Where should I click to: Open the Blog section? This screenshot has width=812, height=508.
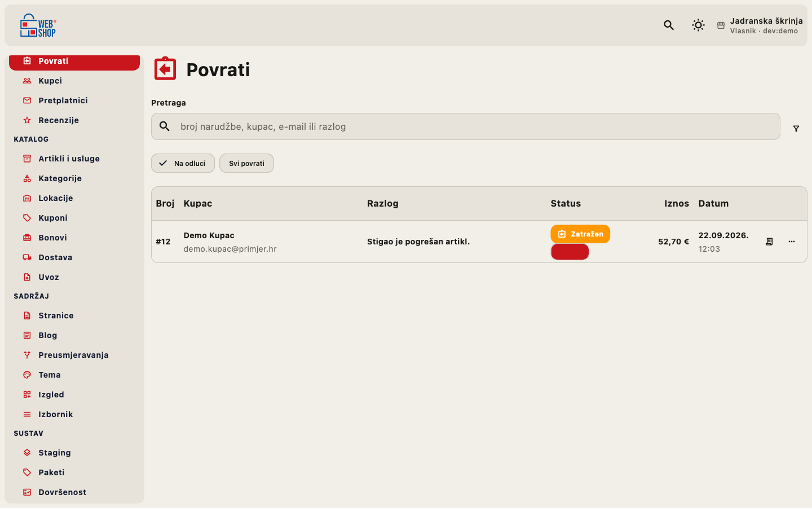(74, 335)
